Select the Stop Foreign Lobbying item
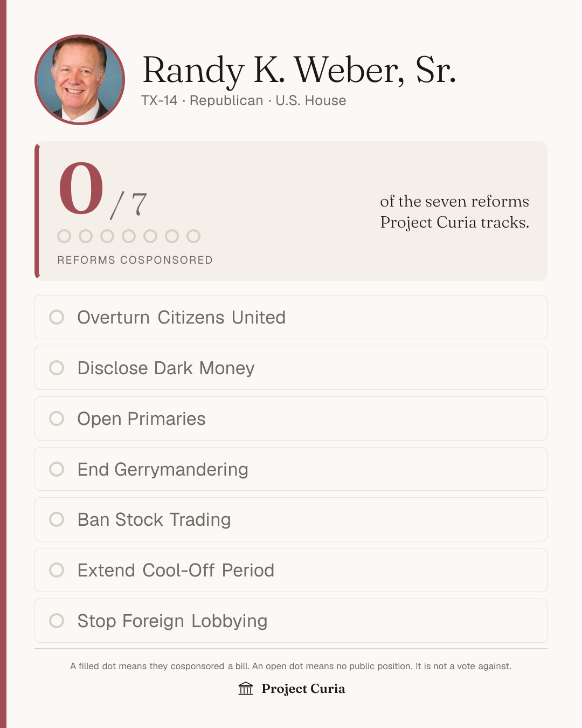This screenshot has width=582, height=728. [291, 621]
